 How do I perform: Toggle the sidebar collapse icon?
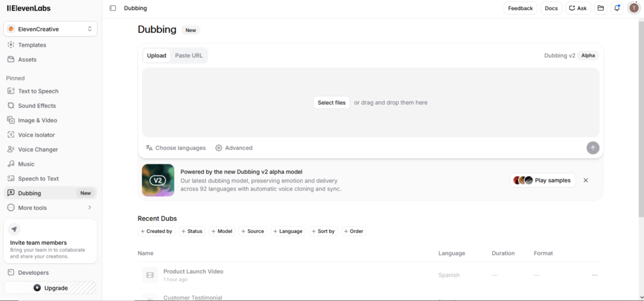click(113, 8)
